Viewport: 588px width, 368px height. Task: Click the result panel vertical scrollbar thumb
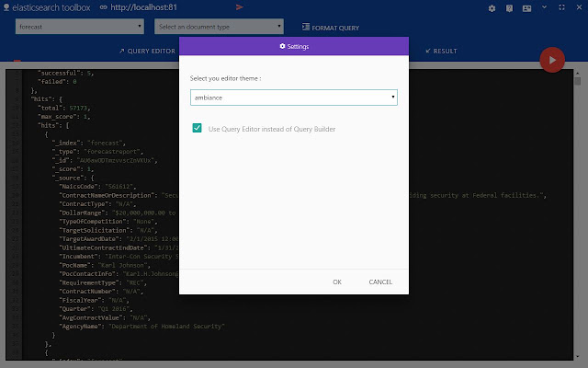point(578,81)
